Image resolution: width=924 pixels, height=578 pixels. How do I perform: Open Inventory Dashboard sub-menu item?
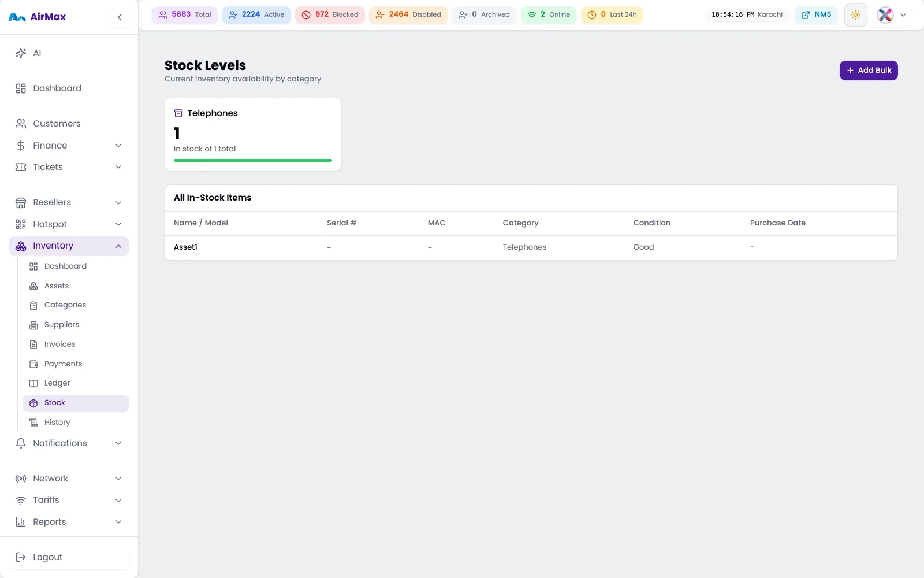pos(76,266)
